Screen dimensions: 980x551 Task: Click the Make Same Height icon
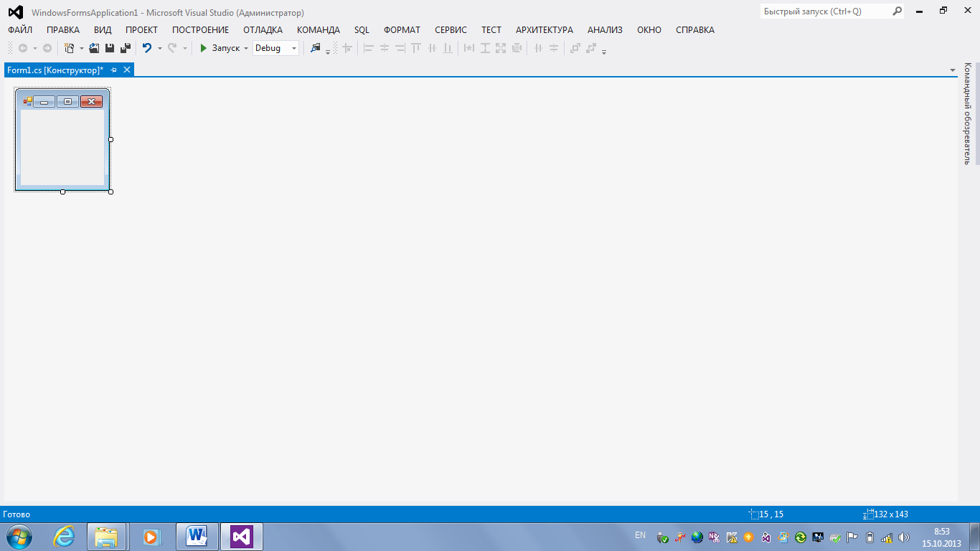(485, 48)
